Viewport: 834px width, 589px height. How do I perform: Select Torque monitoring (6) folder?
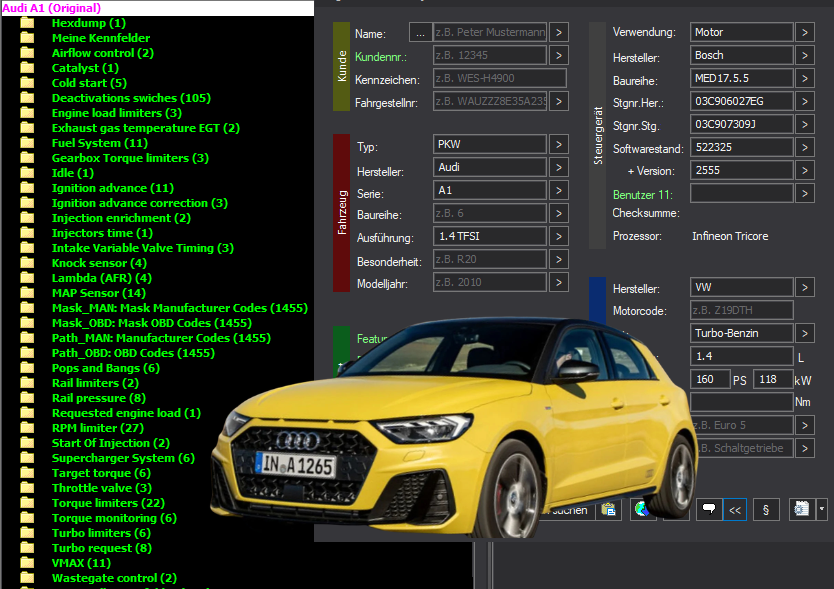click(114, 518)
